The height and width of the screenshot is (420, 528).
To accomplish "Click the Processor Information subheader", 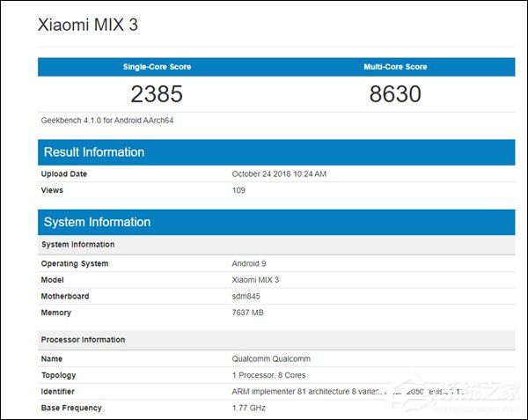I will (276, 340).
